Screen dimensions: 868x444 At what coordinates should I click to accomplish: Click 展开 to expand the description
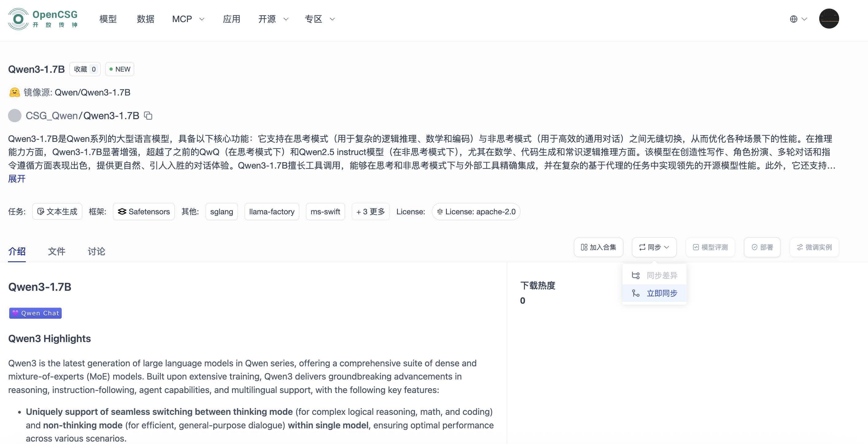[17, 179]
